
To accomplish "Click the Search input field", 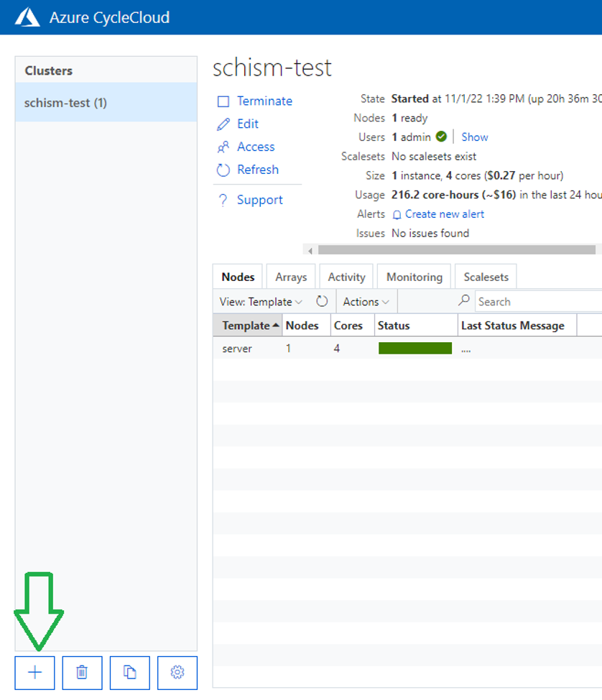I will point(539,302).
